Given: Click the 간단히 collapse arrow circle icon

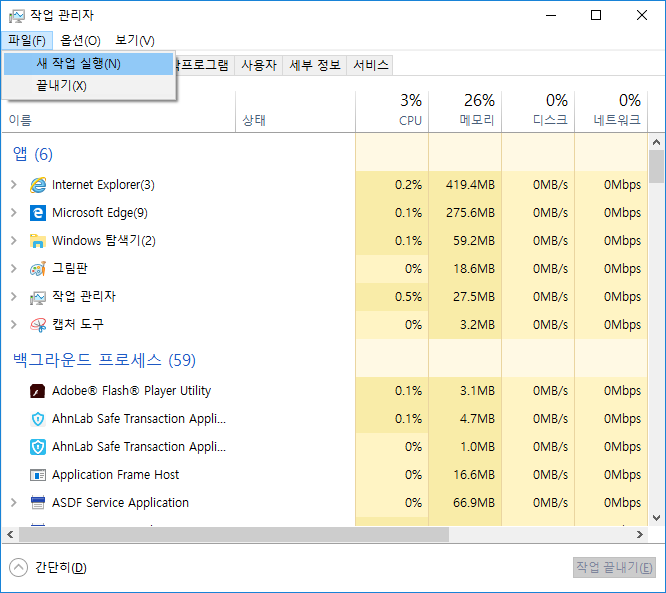Looking at the screenshot, I should click(x=18, y=568).
